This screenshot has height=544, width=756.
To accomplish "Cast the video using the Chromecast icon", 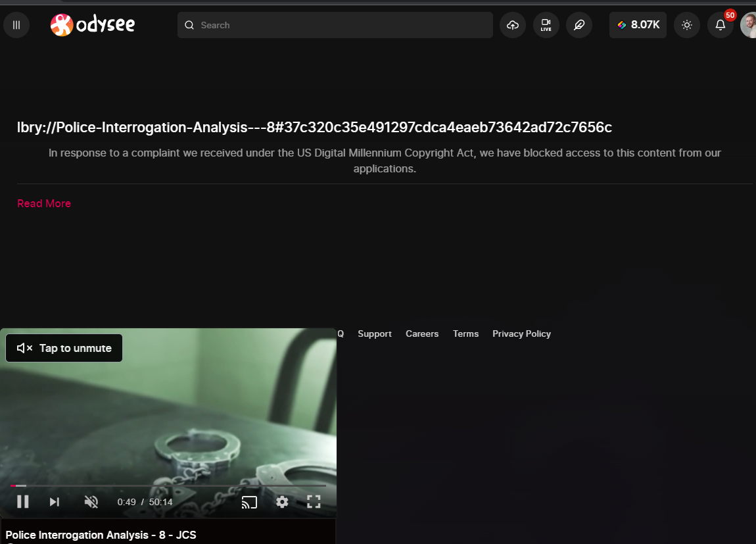I will coord(248,501).
